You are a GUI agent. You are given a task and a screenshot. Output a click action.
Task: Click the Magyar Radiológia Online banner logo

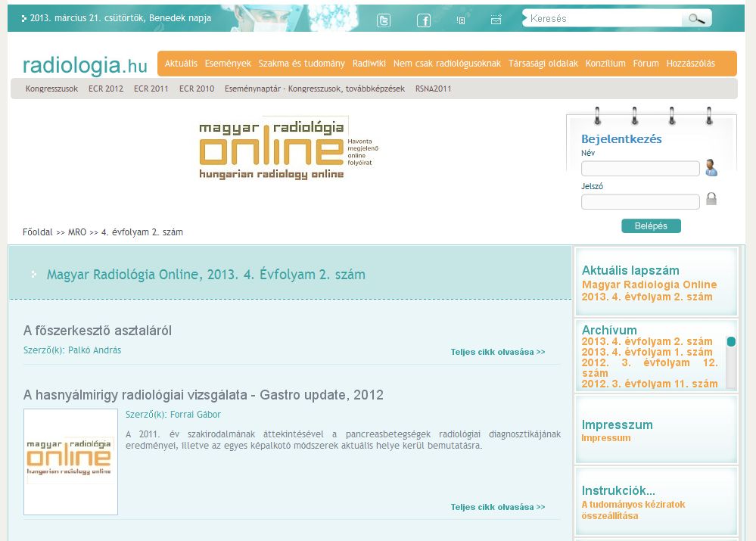coord(288,148)
